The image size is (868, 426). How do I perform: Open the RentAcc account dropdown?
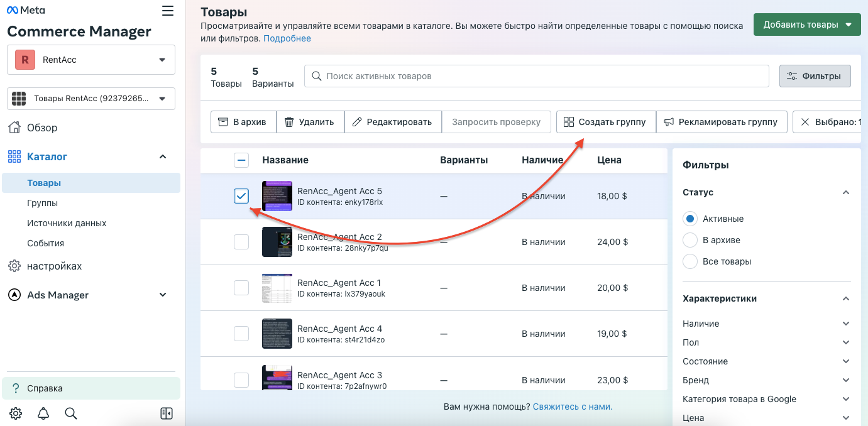tap(91, 60)
